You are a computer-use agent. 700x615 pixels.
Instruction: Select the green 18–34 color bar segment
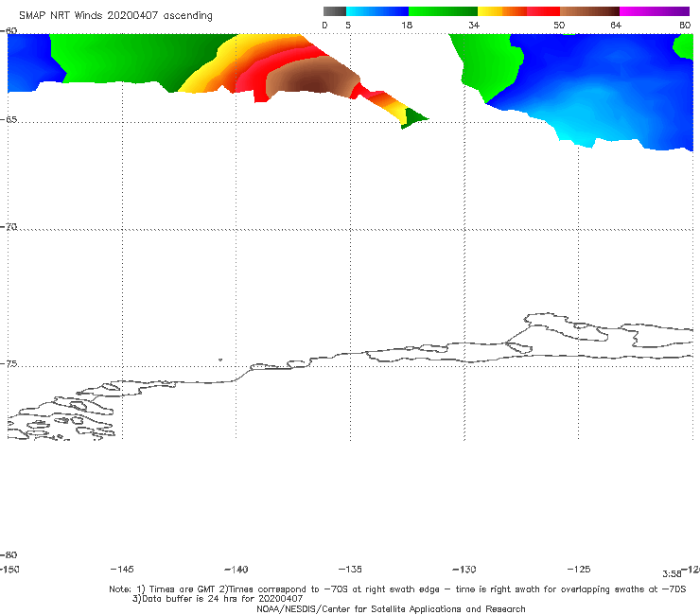coord(443,11)
